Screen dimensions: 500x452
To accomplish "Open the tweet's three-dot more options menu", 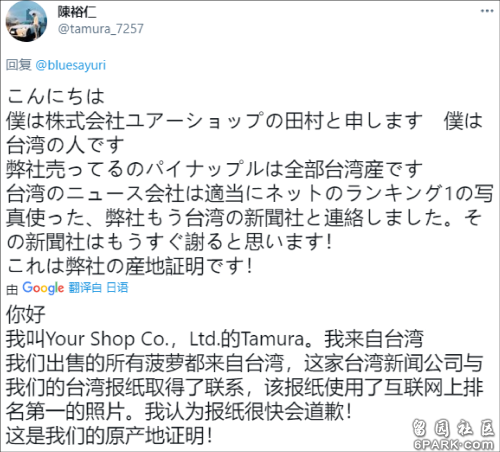I will pyautogui.click(x=487, y=11).
